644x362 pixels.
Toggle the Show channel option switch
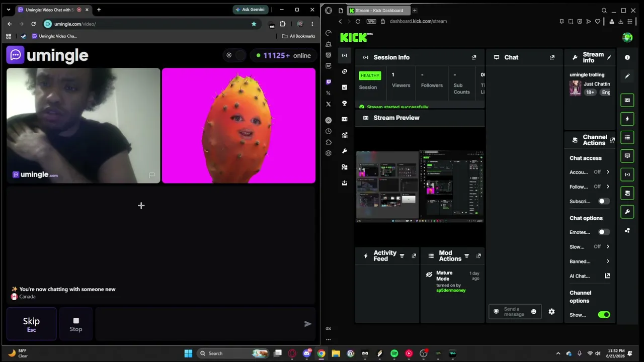604,315
